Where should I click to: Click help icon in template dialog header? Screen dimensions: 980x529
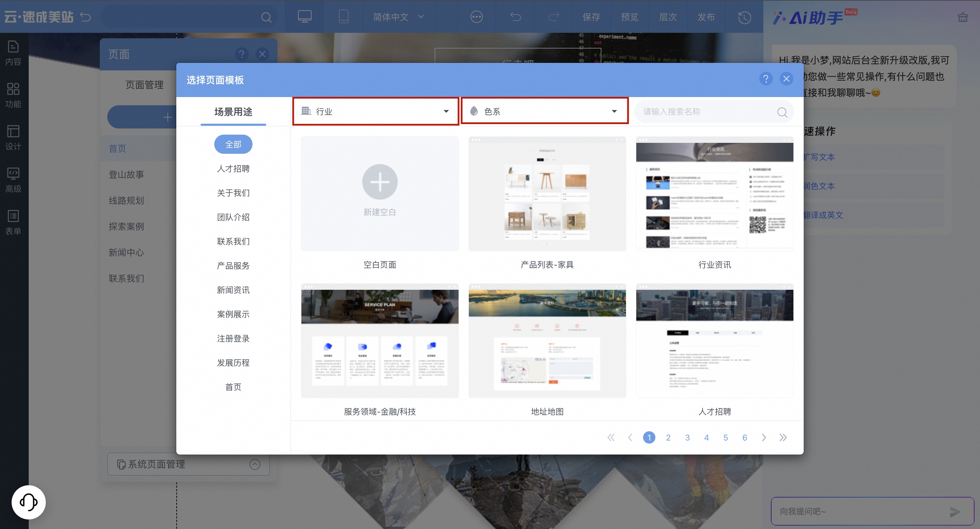[x=765, y=79]
